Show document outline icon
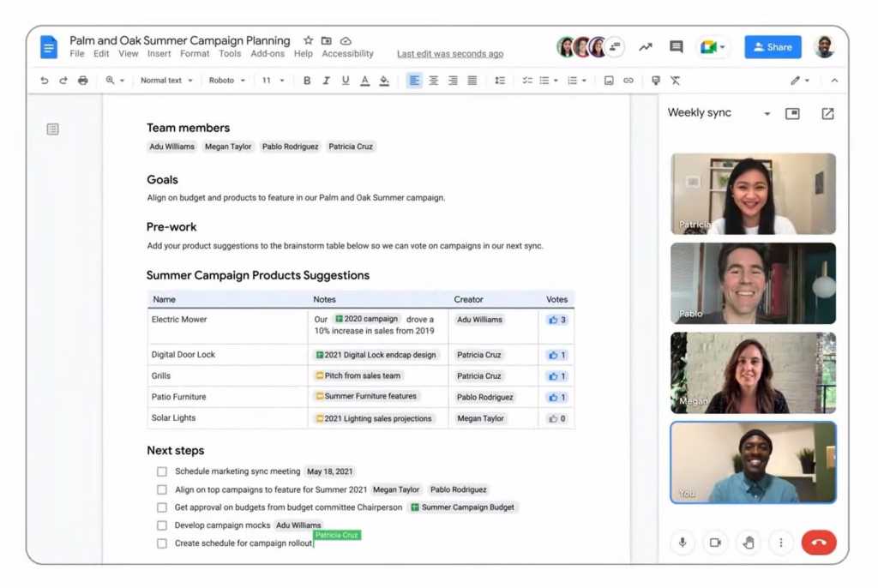The height and width of the screenshot is (588, 878). 52,129
